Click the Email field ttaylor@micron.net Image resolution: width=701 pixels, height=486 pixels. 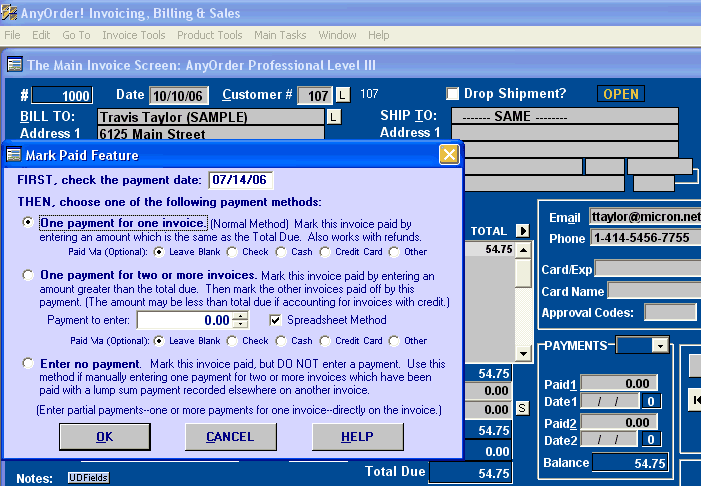tap(645, 216)
